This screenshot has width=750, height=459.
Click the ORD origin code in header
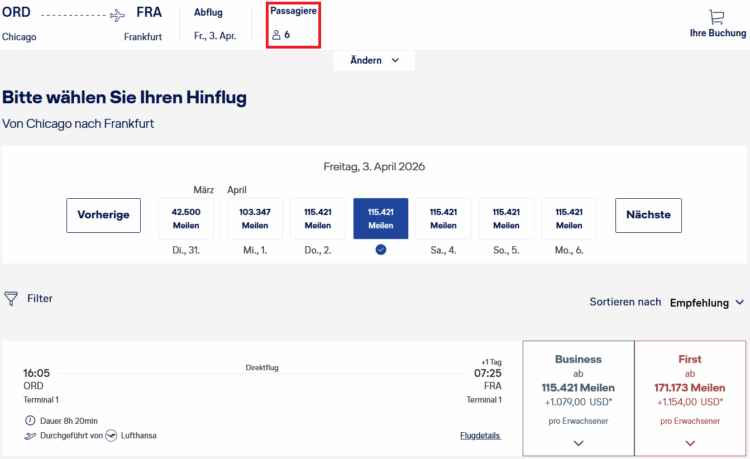[x=16, y=12]
